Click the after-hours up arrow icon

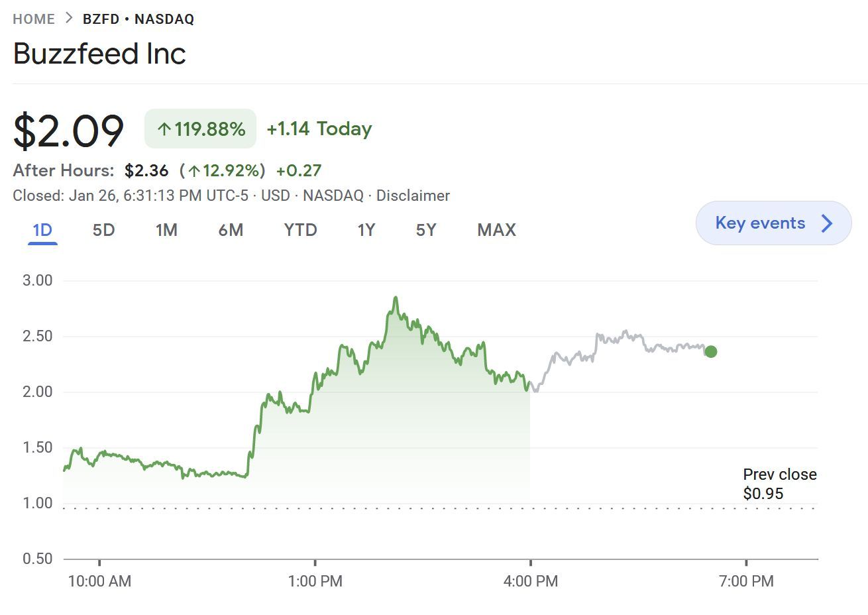(x=194, y=171)
